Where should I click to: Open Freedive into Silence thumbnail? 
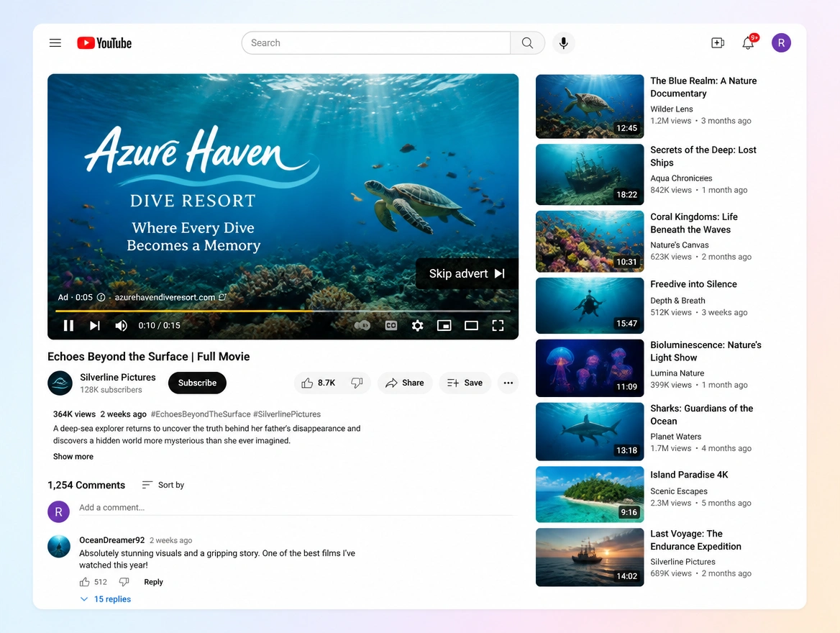590,306
